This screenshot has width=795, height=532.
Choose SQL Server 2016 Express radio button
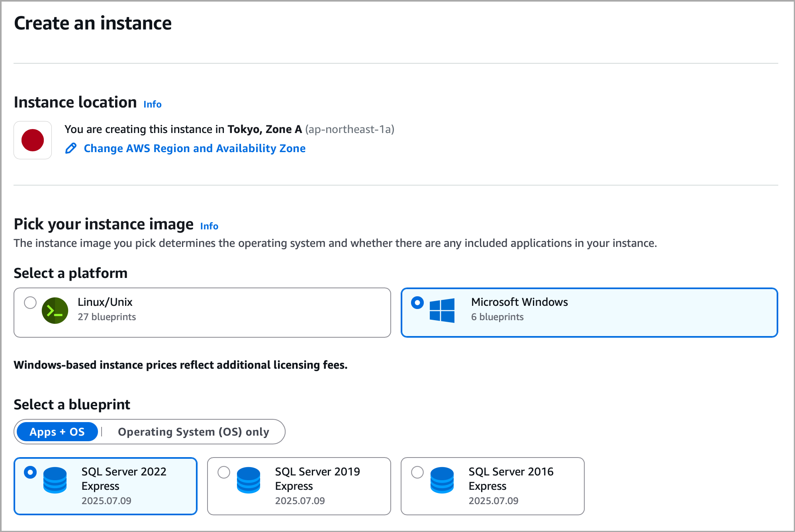(x=417, y=472)
